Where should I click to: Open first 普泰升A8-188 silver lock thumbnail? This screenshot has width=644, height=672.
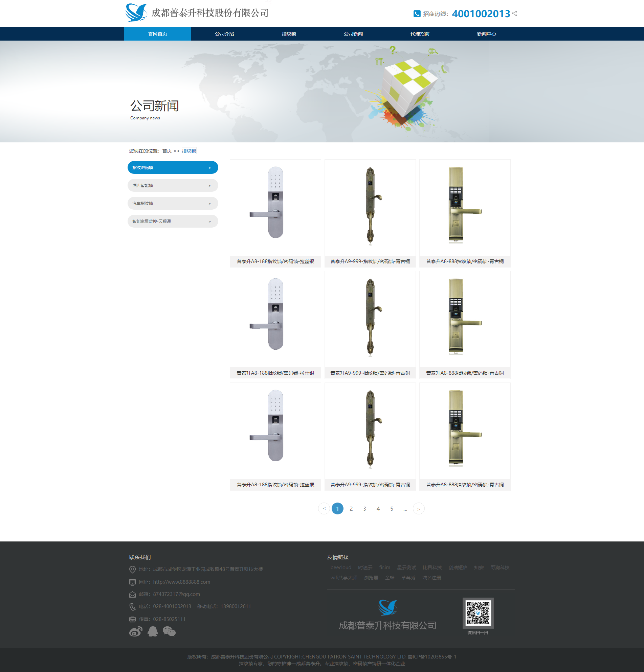point(275,207)
